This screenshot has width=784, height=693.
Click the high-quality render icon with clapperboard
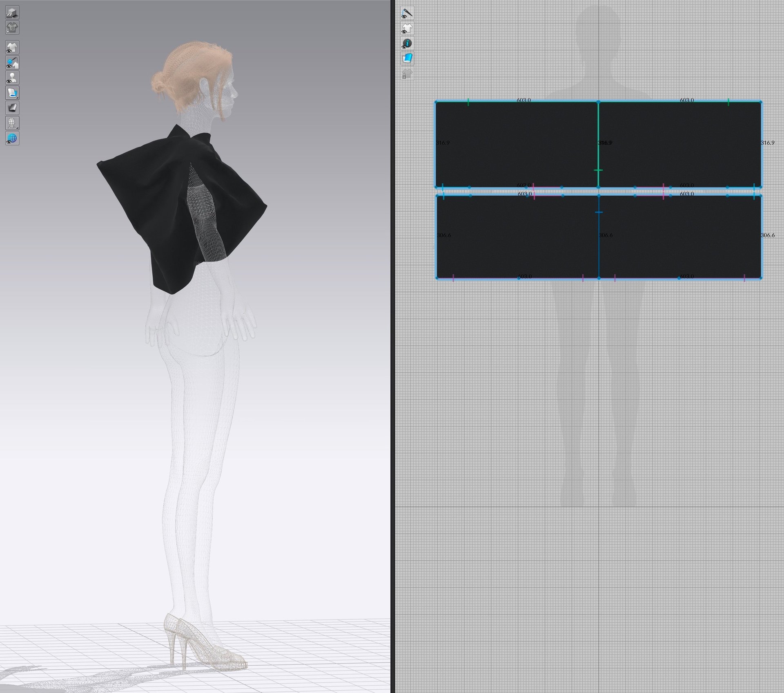coord(12,13)
